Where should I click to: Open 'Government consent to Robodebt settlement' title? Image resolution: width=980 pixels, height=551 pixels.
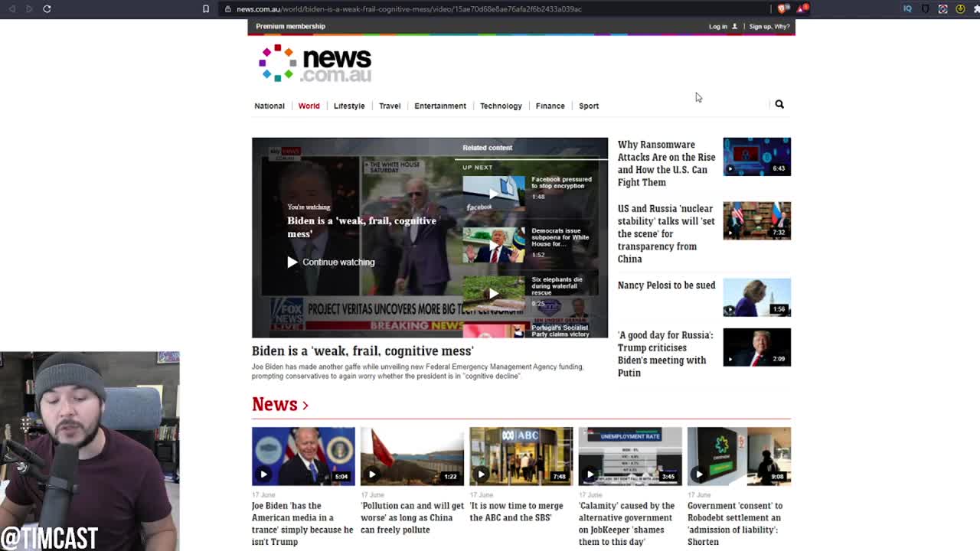[x=735, y=523]
